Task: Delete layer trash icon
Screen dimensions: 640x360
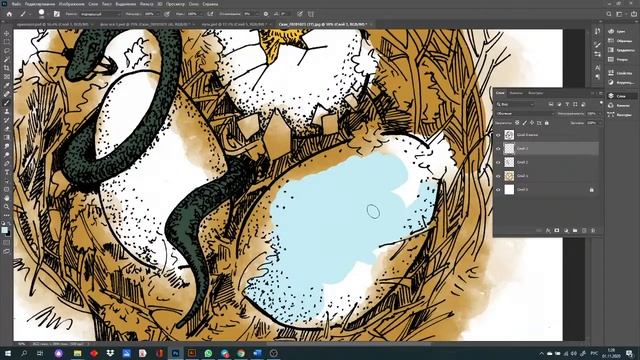Action: pos(593,231)
